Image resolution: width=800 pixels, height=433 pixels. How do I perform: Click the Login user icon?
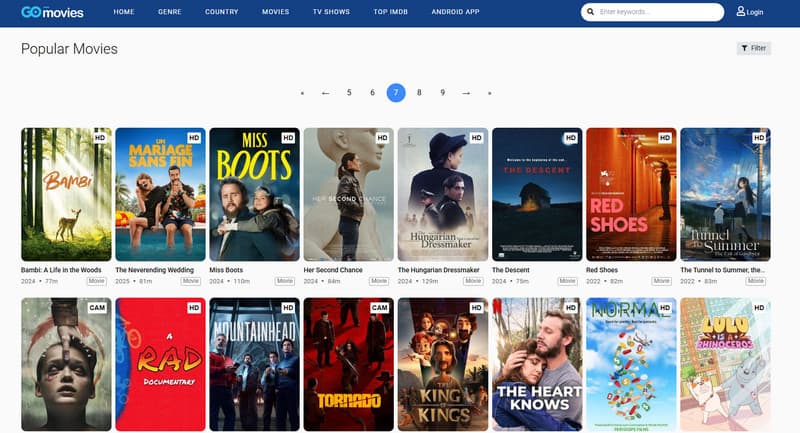point(740,11)
